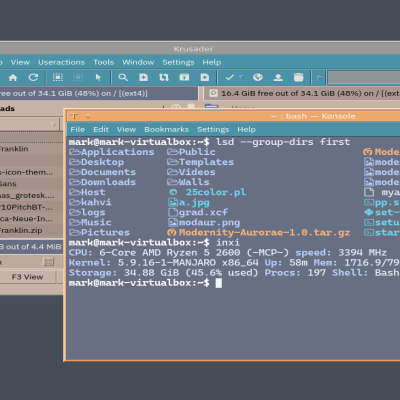Image resolution: width=400 pixels, height=400 pixels.
Task: Open the Useractions menu in Krusader
Action: point(61,62)
